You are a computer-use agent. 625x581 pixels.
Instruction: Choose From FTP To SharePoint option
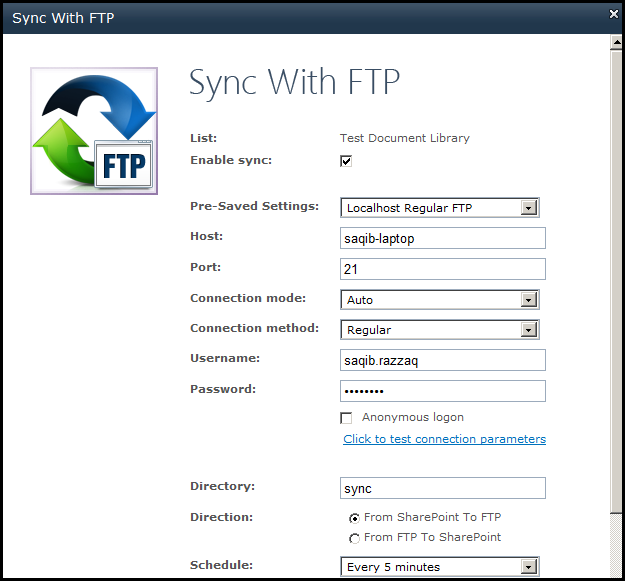[354, 538]
